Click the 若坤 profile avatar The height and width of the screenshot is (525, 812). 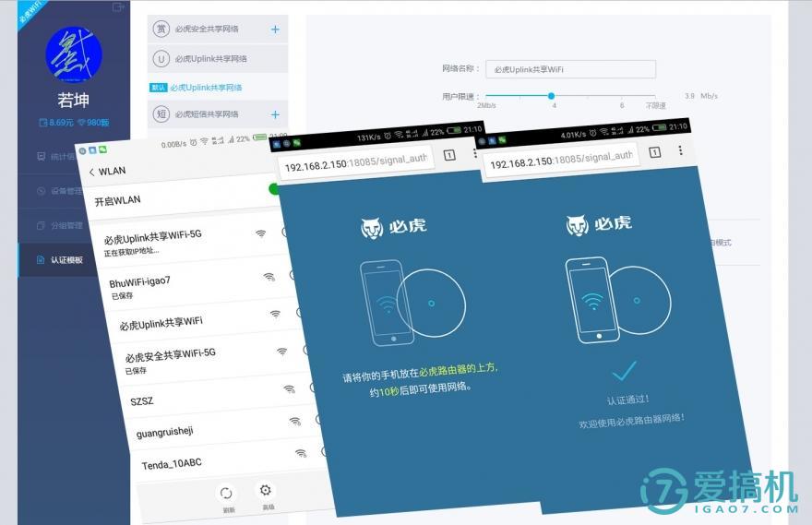tap(74, 54)
